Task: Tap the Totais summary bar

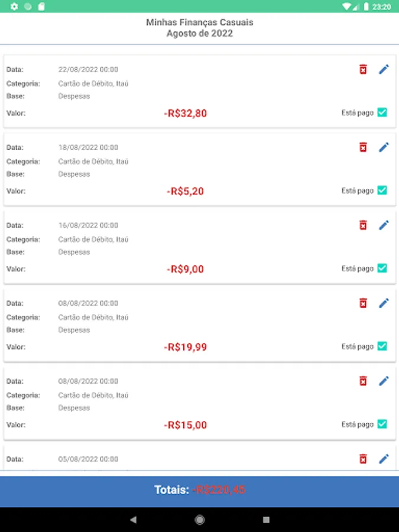Action: (x=199, y=490)
